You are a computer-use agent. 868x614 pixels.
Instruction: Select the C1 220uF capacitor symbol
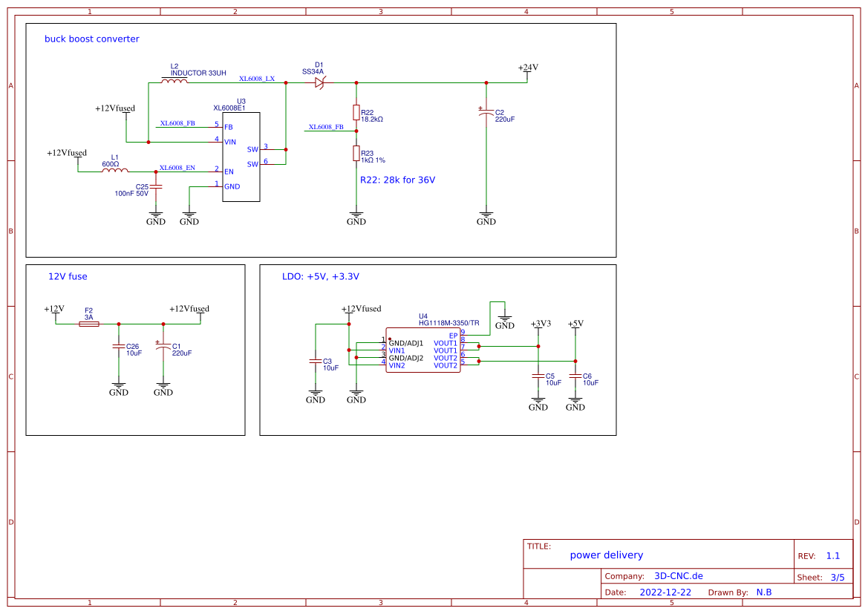click(x=163, y=346)
